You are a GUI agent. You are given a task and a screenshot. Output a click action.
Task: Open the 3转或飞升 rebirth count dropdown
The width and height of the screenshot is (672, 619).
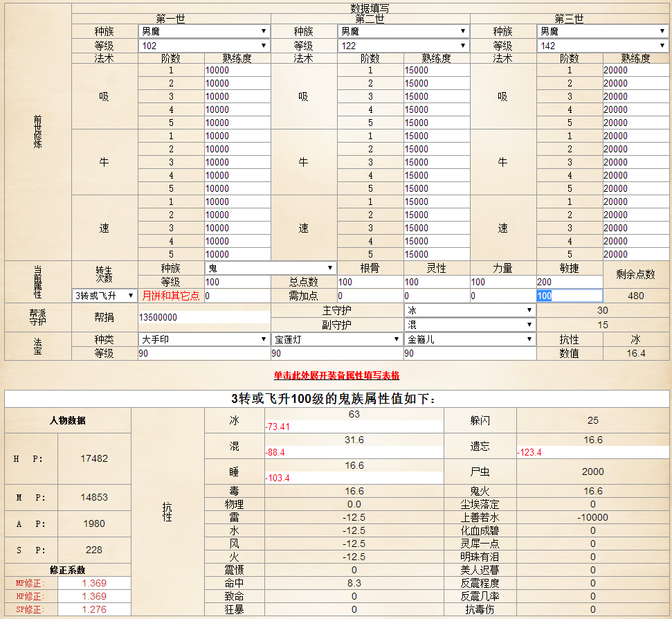pos(105,296)
